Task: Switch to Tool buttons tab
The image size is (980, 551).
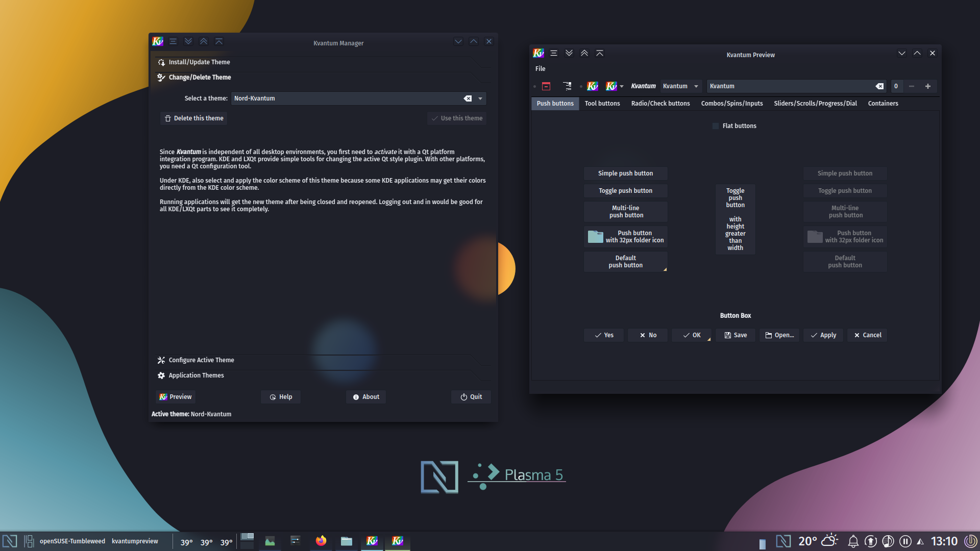Action: pos(602,104)
